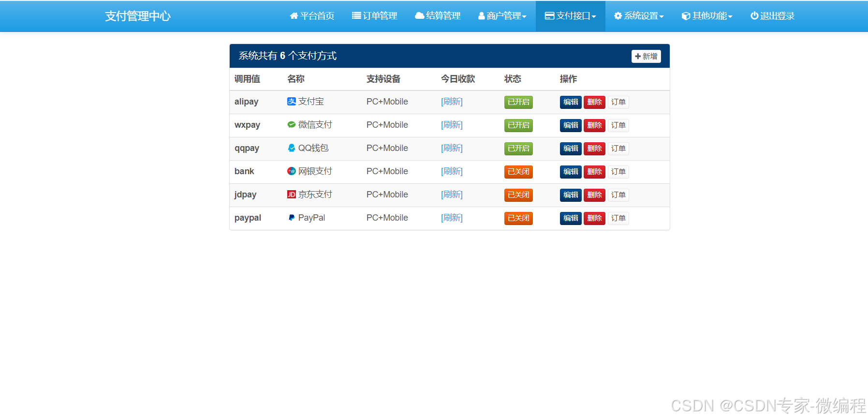This screenshot has width=868, height=420.
Task: Toggle 已开启 status for wxpay
Action: [x=518, y=125]
